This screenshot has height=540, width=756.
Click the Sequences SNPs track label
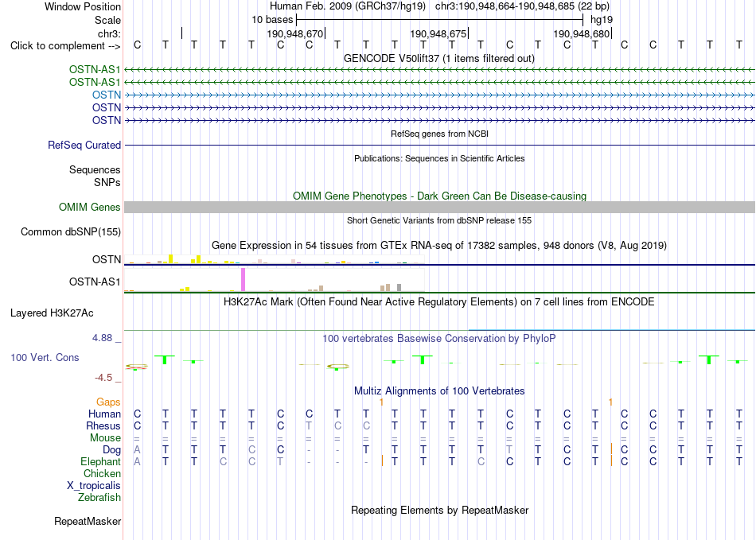click(x=95, y=176)
